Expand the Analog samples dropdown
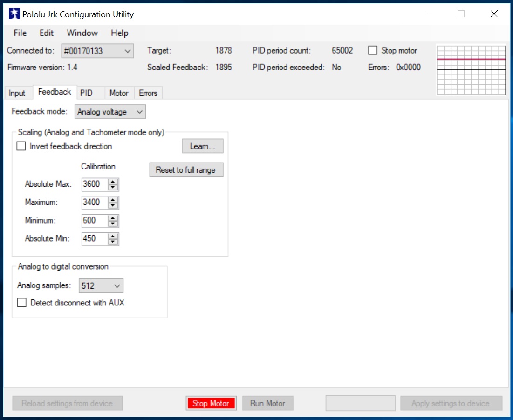 (x=101, y=286)
